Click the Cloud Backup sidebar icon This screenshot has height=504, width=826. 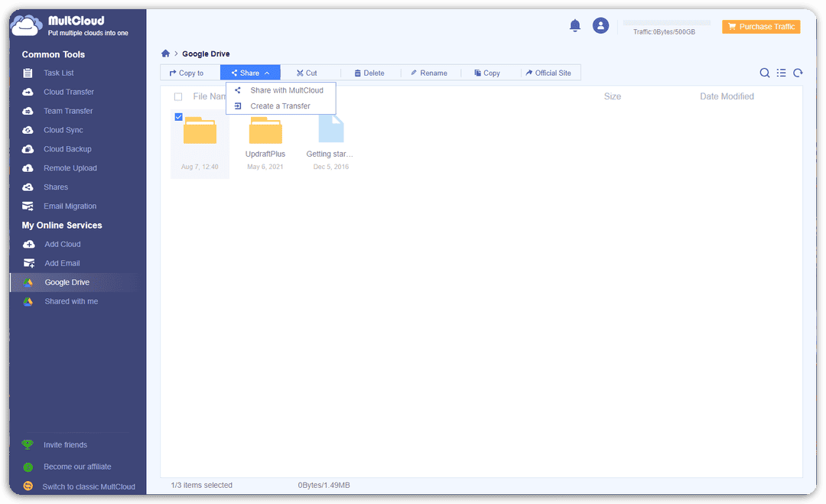coord(28,149)
